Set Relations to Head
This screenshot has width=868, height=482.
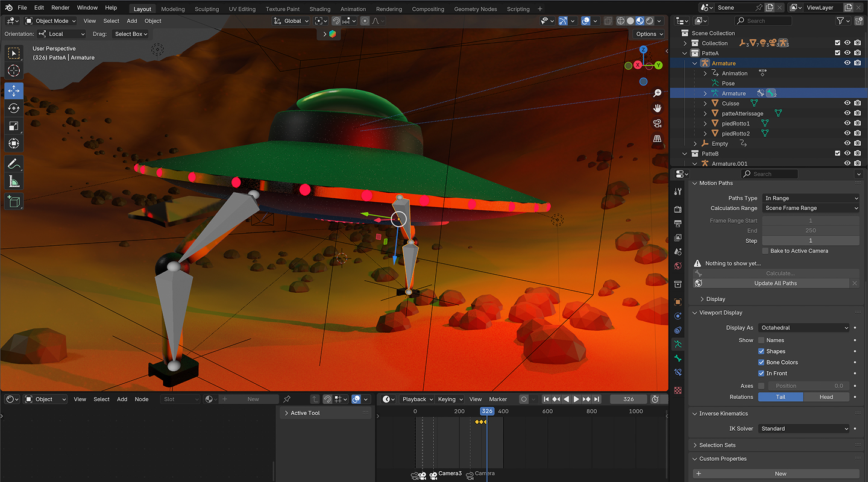click(x=826, y=397)
